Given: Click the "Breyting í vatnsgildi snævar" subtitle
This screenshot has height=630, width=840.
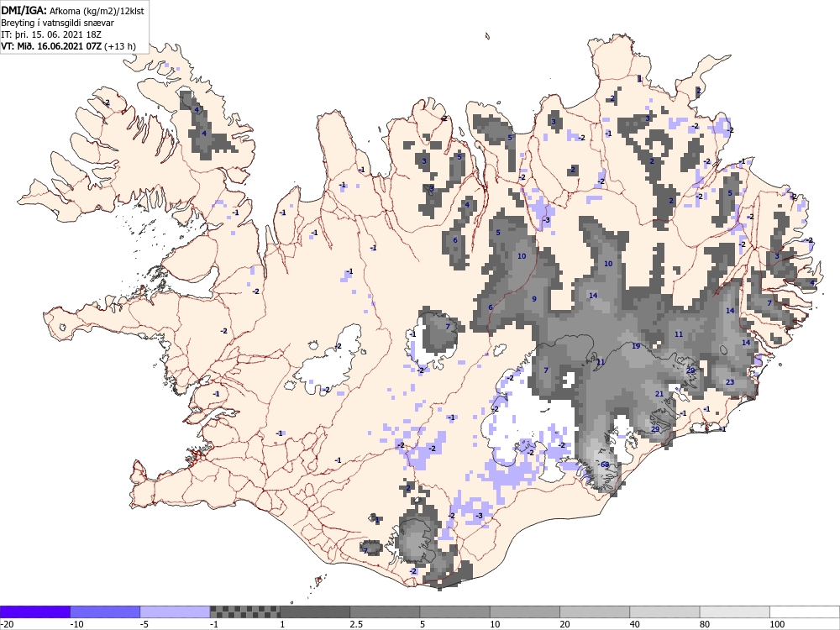Looking at the screenshot, I should click(x=57, y=23).
